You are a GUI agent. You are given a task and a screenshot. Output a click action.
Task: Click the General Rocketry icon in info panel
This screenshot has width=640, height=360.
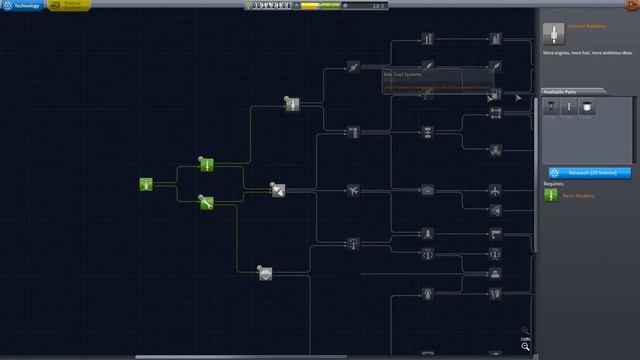[x=553, y=33]
